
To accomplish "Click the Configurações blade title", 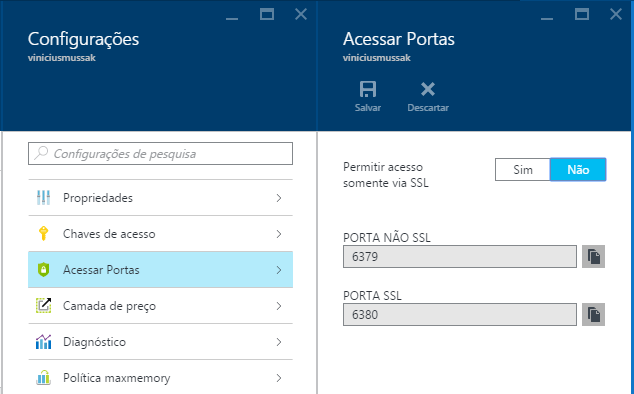I will click(83, 39).
